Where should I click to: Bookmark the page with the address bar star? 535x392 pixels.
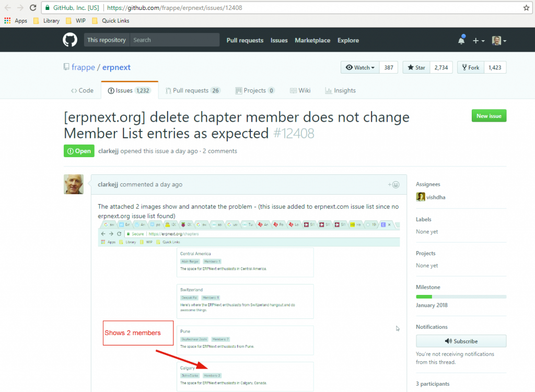(x=527, y=8)
